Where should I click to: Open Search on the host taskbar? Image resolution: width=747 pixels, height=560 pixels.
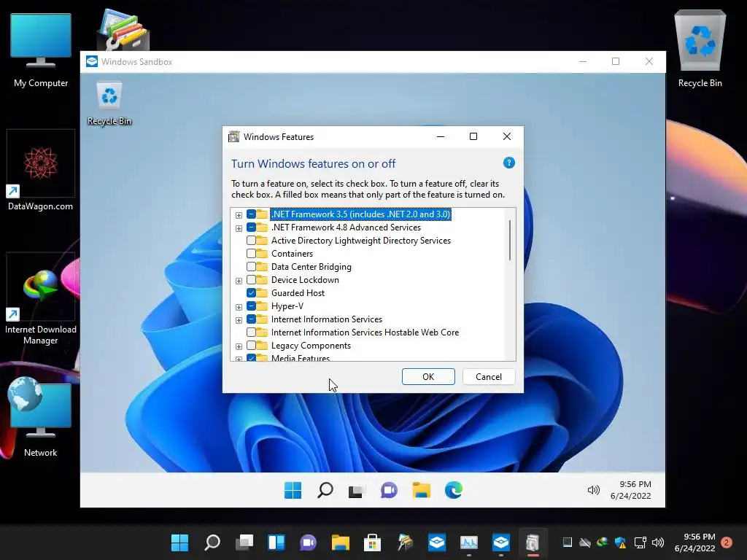point(212,542)
